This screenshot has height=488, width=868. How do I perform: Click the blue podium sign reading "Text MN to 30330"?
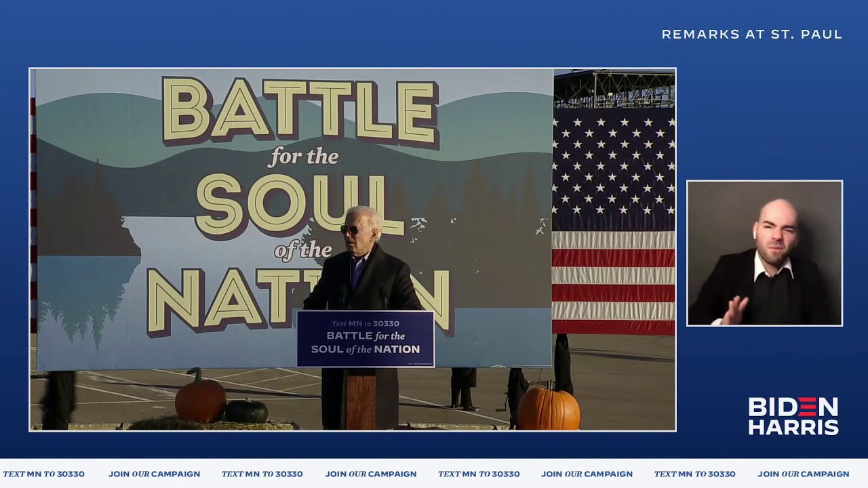click(366, 338)
